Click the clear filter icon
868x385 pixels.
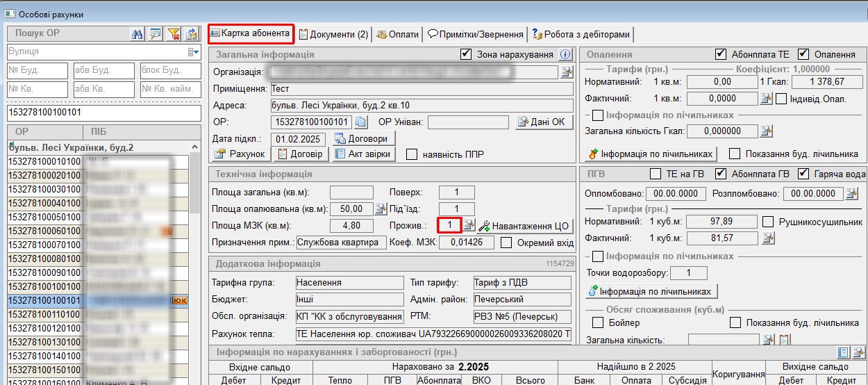click(x=174, y=33)
